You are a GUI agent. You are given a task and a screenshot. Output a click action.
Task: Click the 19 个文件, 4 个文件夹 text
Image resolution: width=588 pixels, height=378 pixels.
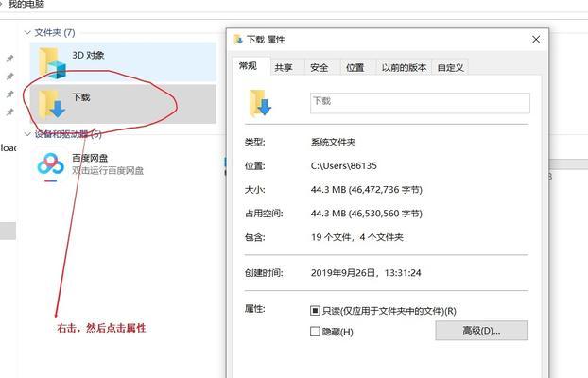357,237
